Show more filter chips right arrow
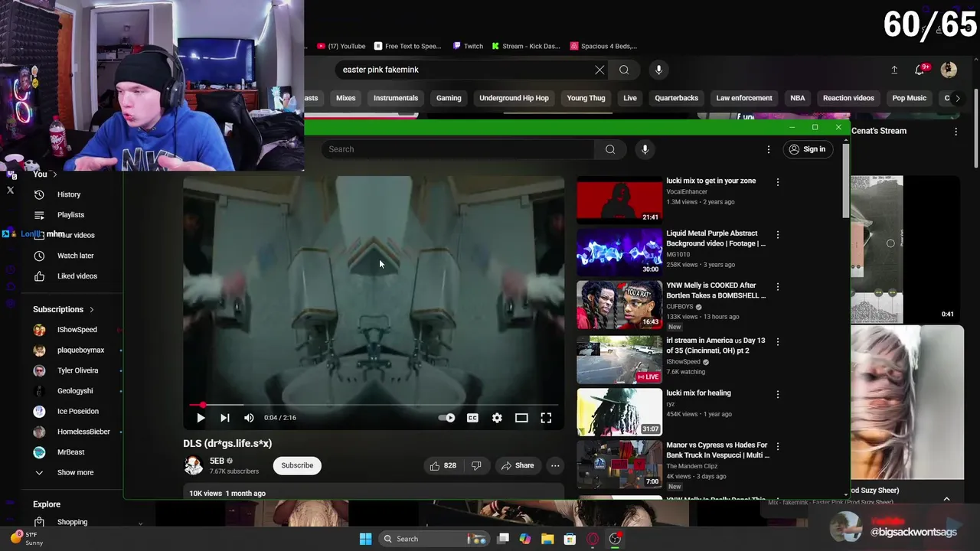The image size is (980, 551). point(957,98)
